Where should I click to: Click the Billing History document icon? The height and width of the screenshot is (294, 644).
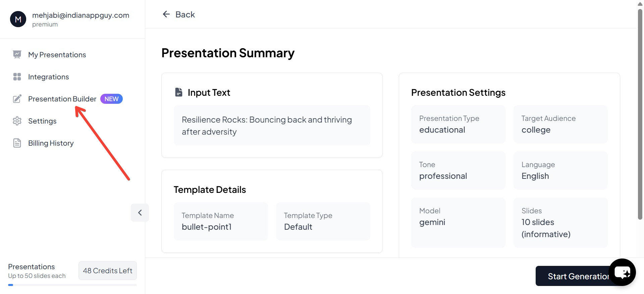click(x=17, y=143)
